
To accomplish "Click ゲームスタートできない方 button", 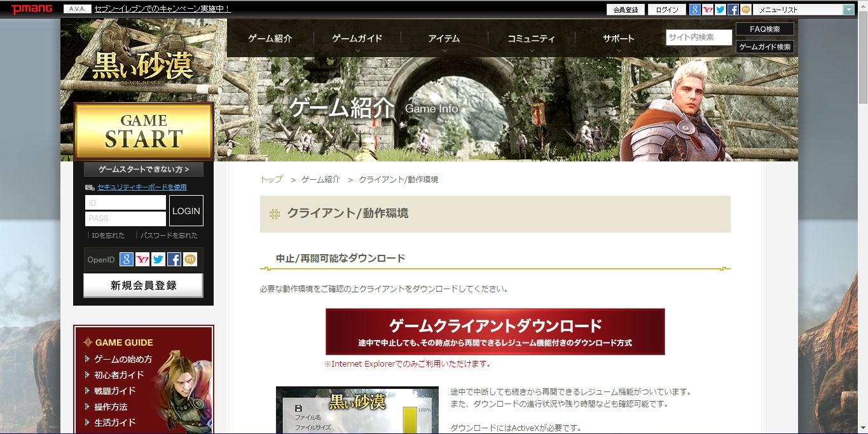I will coord(144,170).
